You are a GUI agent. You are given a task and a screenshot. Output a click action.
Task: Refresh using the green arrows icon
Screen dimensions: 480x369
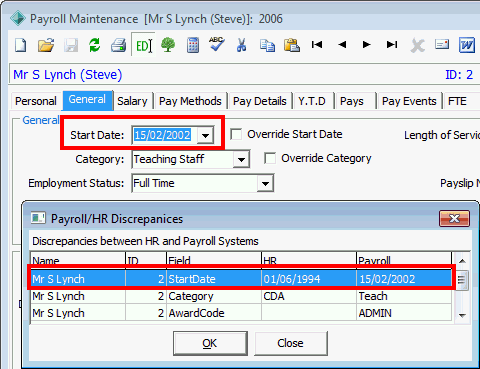95,45
